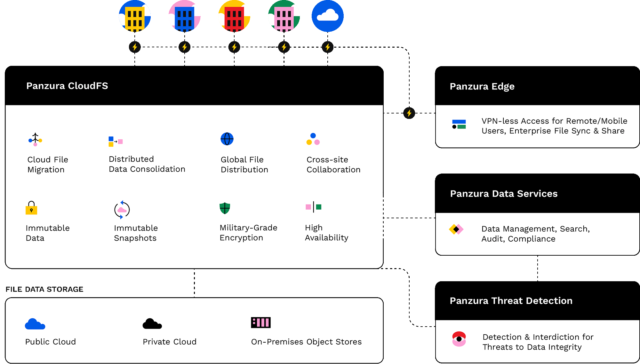
Task: Click lightning node below pink building
Action: coord(284,47)
